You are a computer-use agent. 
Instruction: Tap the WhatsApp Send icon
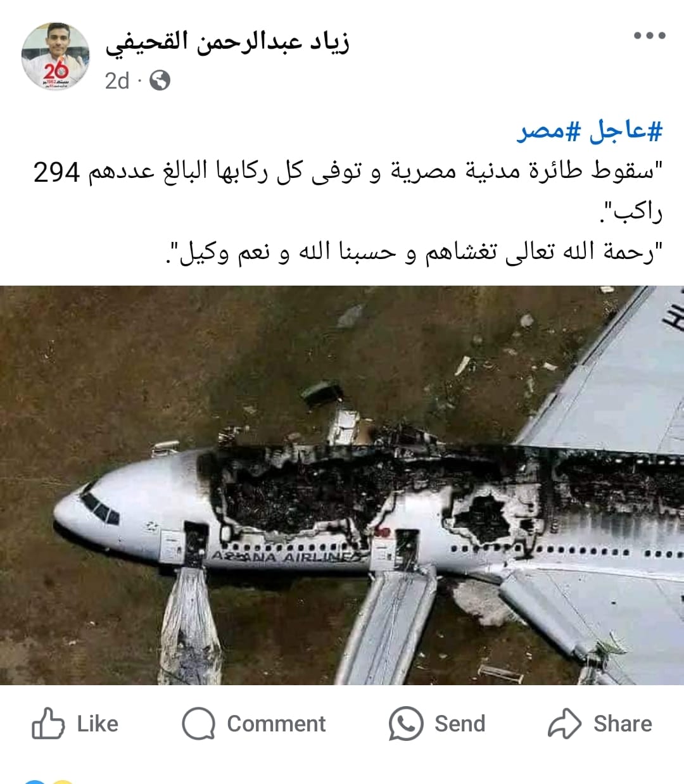tap(406, 723)
